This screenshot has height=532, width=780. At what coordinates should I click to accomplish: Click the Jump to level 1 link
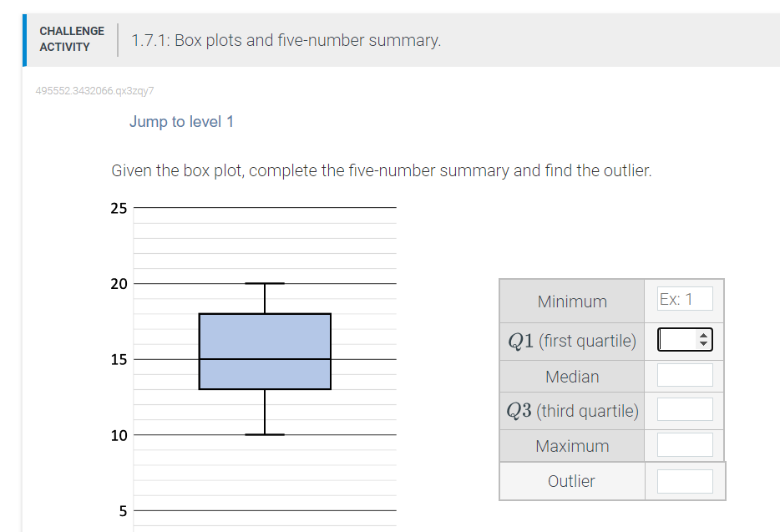[x=181, y=122]
